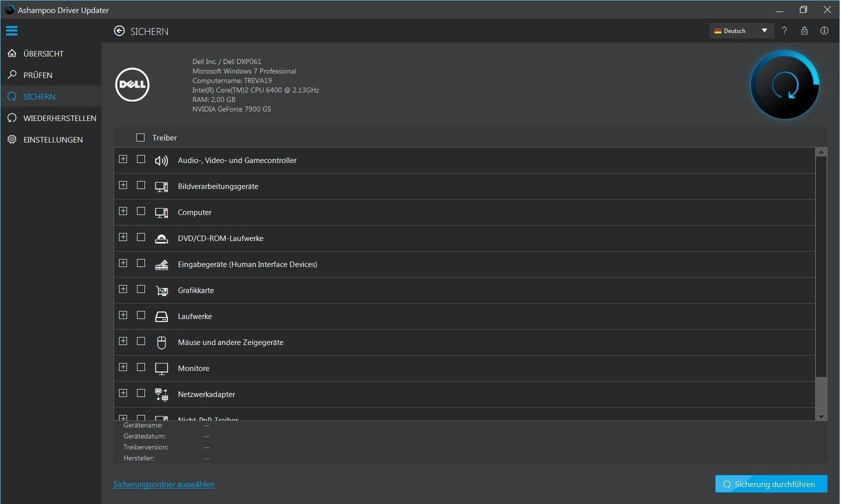The height and width of the screenshot is (504, 841).
Task: Expand the DVD/CD-ROM-Laufwerke category
Action: pos(123,237)
